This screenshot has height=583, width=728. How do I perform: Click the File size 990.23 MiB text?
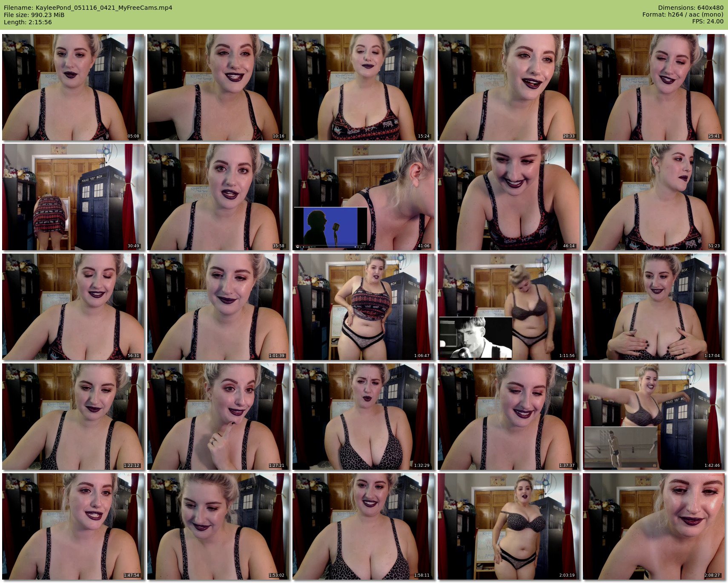[34, 15]
